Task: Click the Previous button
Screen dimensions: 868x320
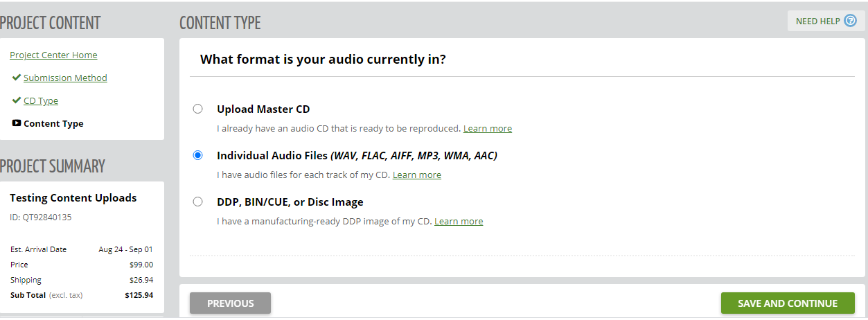Action: click(x=230, y=303)
